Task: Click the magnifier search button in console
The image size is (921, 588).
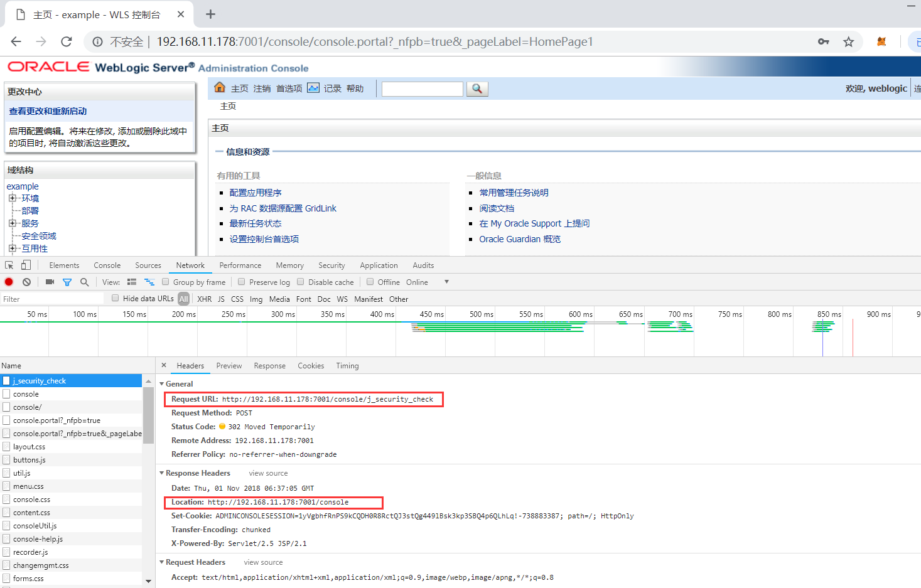Action: click(x=477, y=88)
